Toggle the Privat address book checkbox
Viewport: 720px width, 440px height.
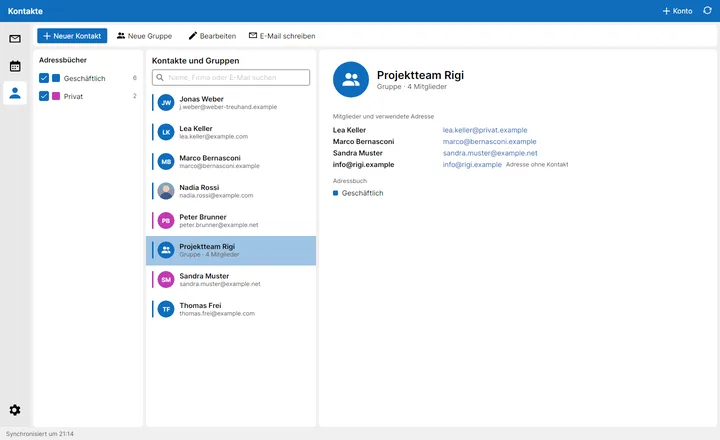[44, 96]
